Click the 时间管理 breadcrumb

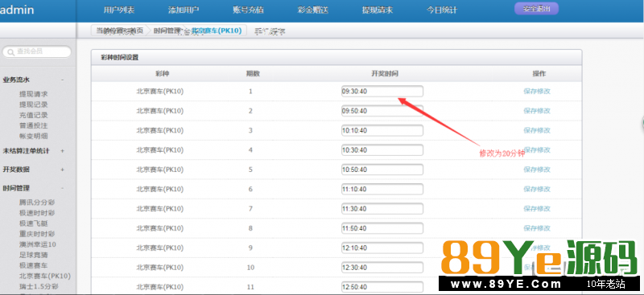pyautogui.click(x=167, y=31)
